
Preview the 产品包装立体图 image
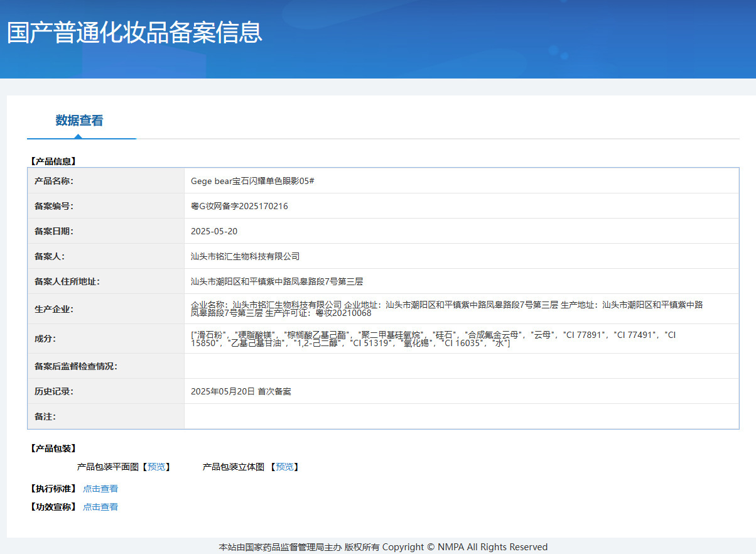click(x=284, y=467)
